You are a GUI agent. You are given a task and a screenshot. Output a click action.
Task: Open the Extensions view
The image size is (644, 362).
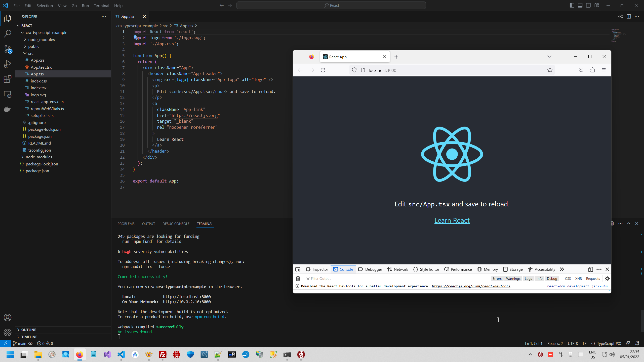click(8, 79)
